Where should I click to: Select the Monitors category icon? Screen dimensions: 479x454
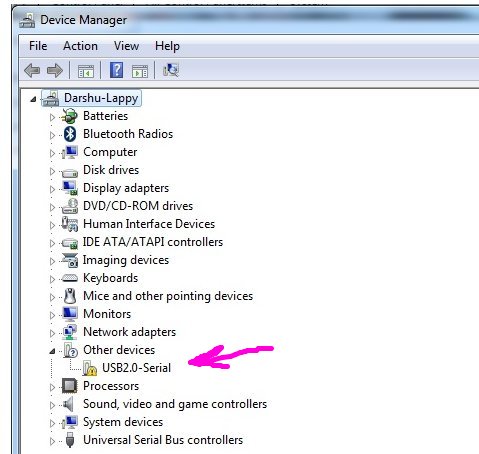pyautogui.click(x=70, y=314)
